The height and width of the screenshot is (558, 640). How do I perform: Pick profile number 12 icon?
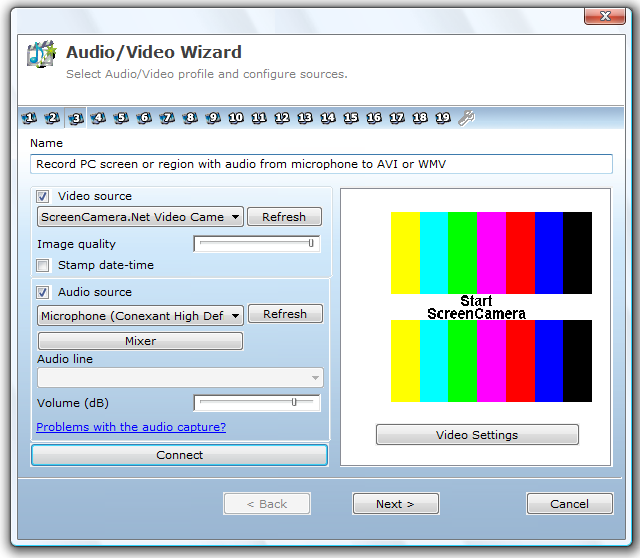pyautogui.click(x=282, y=118)
